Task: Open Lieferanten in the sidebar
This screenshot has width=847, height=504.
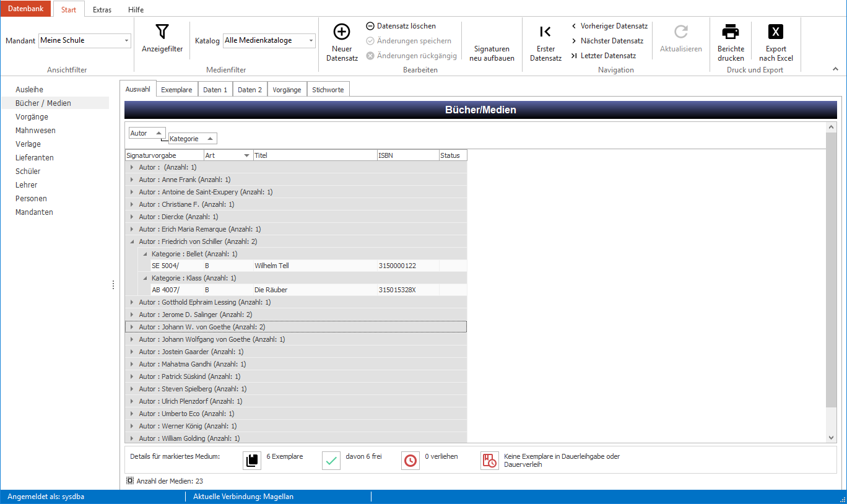Action: coord(35,158)
